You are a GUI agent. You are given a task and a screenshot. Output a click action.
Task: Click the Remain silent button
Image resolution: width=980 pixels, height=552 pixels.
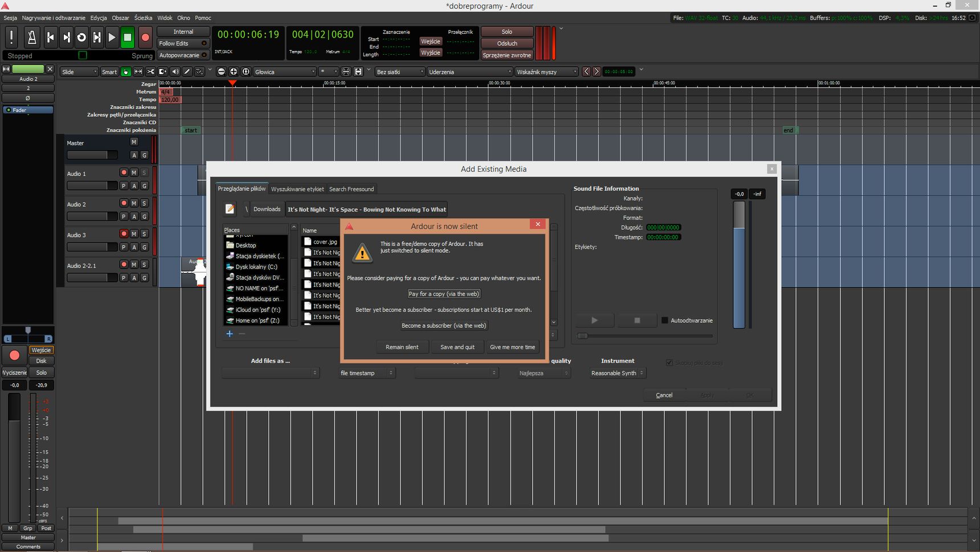402,347
